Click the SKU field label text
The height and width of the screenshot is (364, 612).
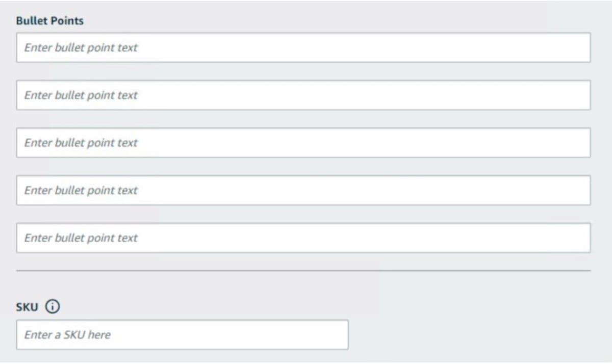pyautogui.click(x=27, y=307)
